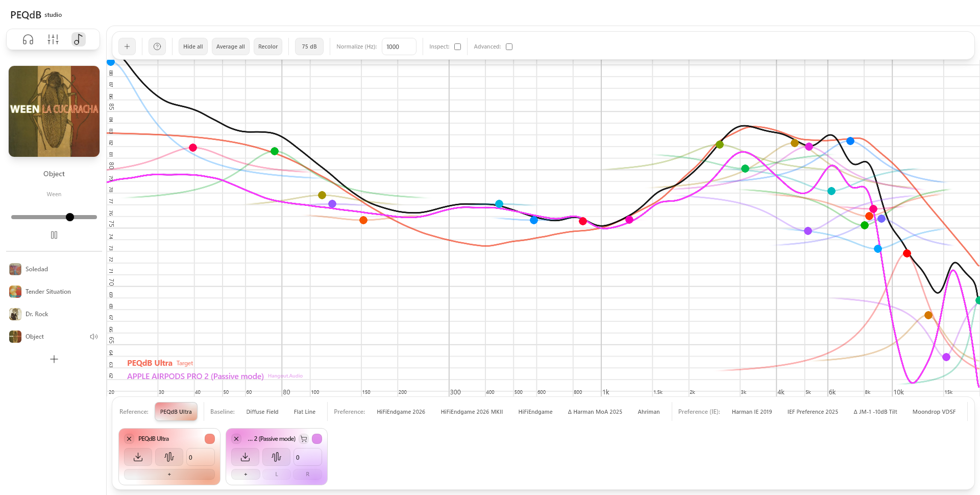Select the Flat Line baseline
Viewport: 980px width, 495px height.
pos(305,412)
